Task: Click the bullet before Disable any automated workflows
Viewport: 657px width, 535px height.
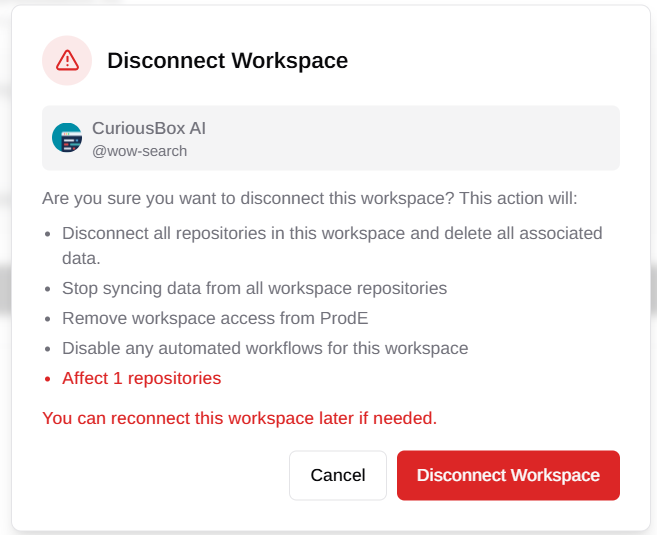Action: [48, 349]
